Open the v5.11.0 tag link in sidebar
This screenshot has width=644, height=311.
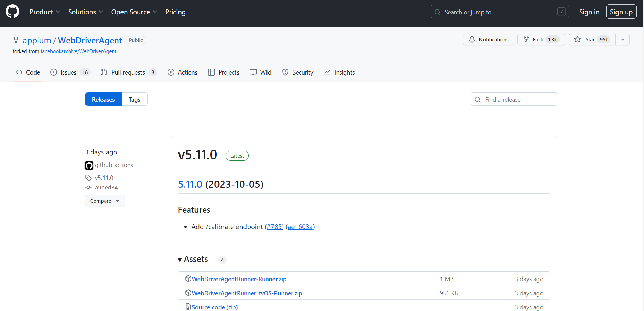pyautogui.click(x=104, y=178)
